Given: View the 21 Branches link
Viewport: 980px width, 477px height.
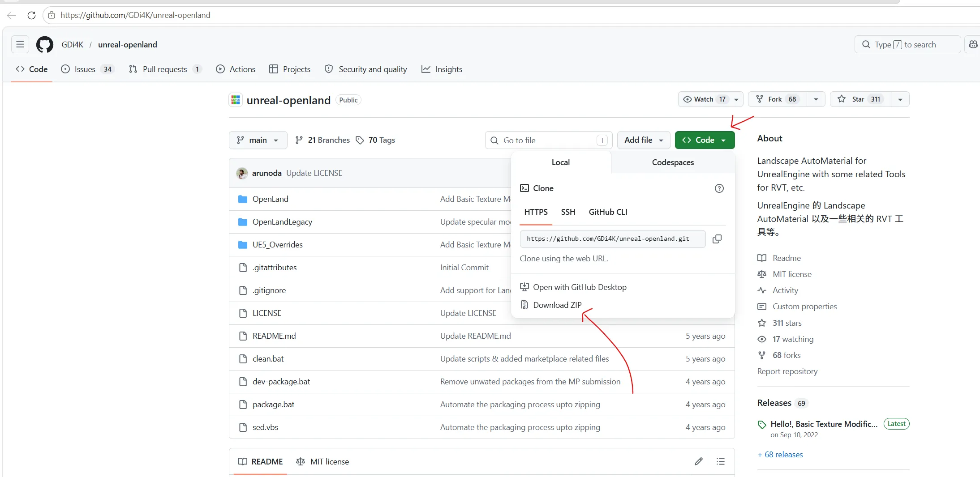Looking at the screenshot, I should (x=322, y=140).
